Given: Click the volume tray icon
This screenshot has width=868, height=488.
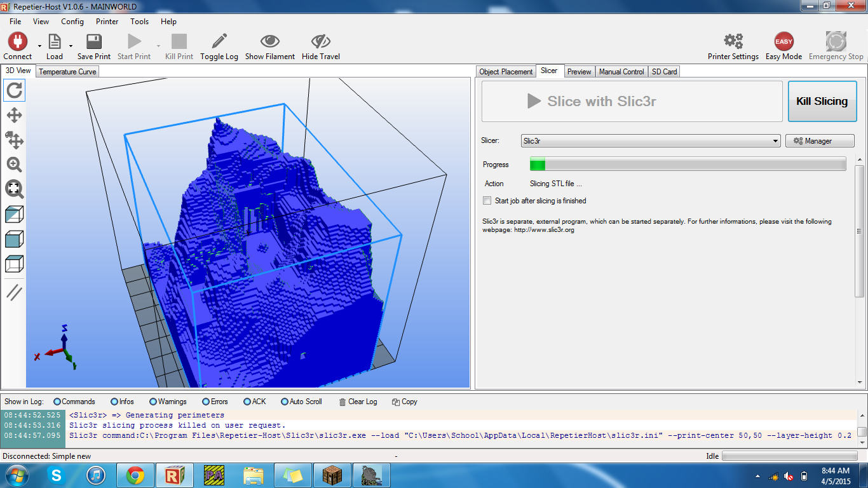Looking at the screenshot, I should point(789,476).
